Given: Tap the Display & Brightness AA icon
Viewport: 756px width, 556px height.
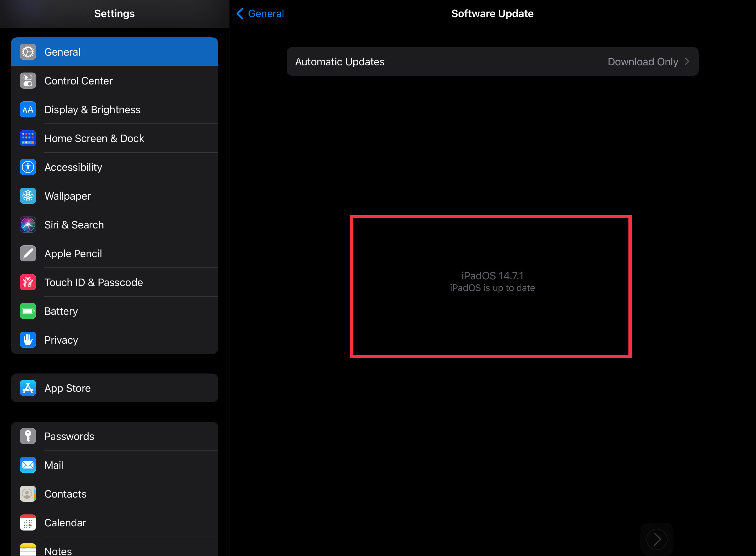Looking at the screenshot, I should (x=28, y=110).
